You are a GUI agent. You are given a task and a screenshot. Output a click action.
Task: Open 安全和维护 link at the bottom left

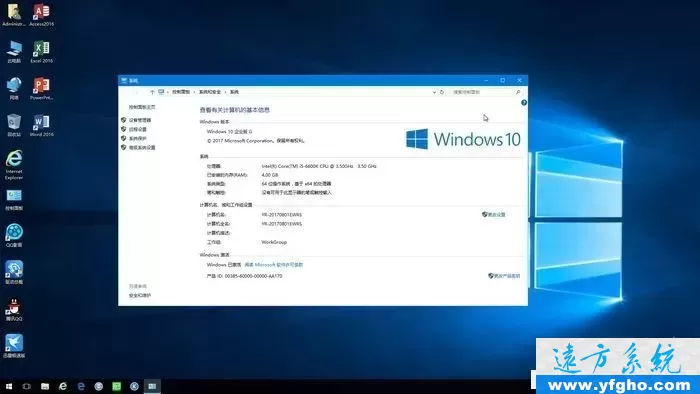coord(140,295)
